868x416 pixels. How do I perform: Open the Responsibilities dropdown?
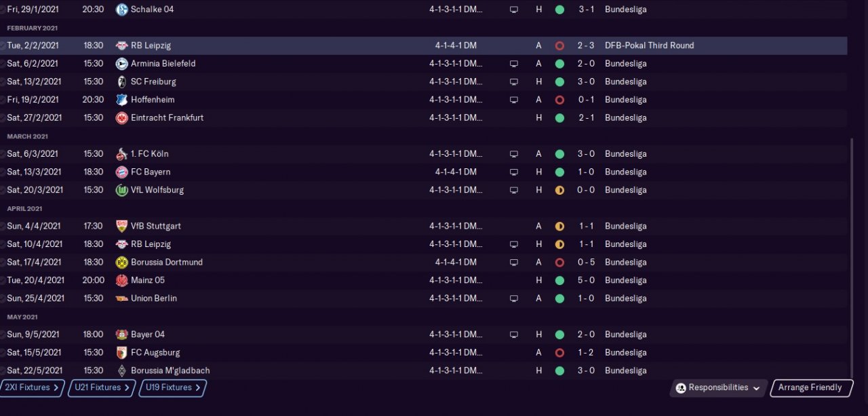pyautogui.click(x=718, y=388)
